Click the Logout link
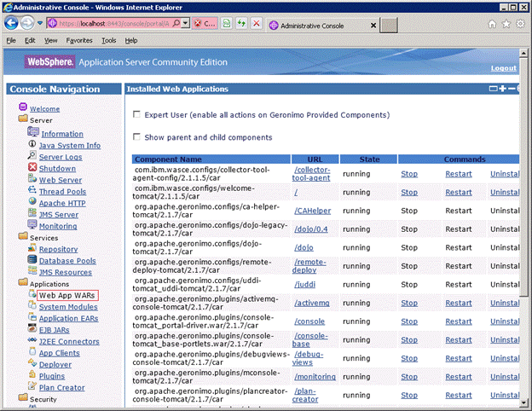This screenshot has height=411, width=532. (x=504, y=68)
